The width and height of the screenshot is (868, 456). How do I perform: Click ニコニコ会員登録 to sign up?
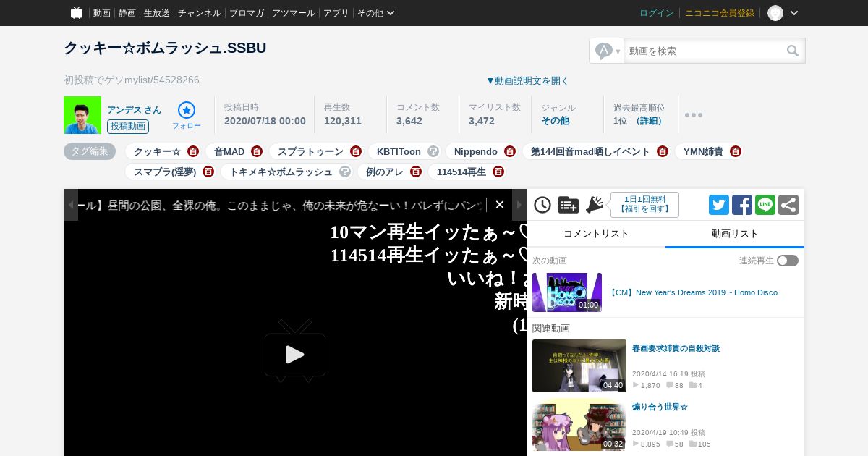click(720, 13)
